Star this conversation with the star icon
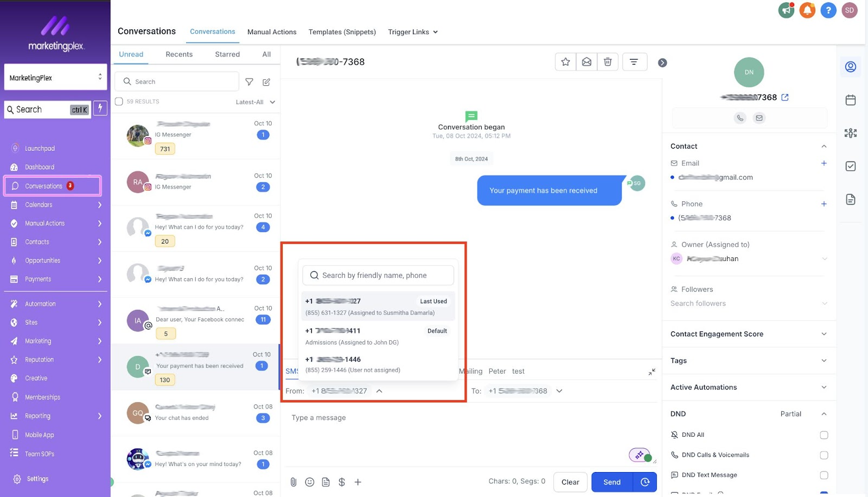 click(x=565, y=62)
